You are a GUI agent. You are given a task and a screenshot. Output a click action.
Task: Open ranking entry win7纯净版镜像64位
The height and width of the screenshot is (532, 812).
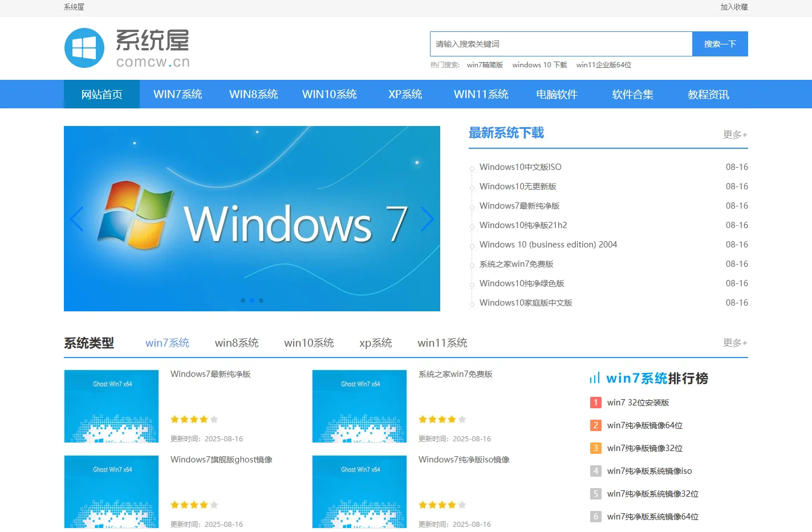(x=645, y=425)
